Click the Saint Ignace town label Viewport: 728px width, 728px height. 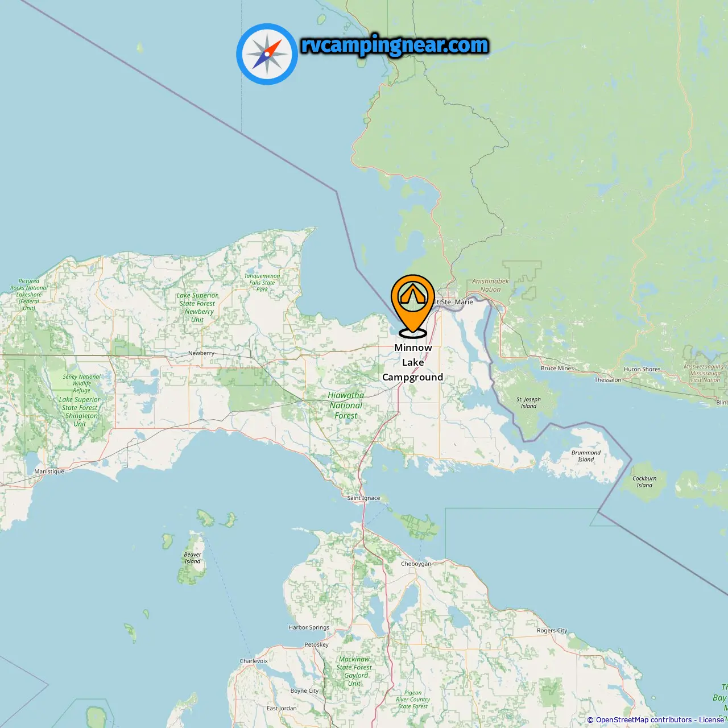point(363,498)
